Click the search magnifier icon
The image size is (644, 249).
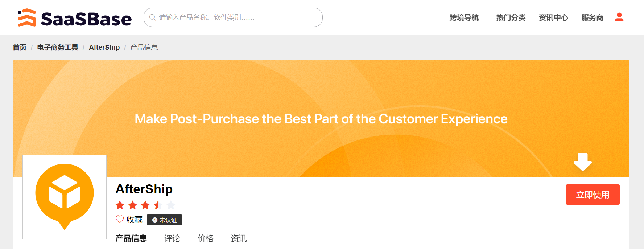(x=153, y=17)
